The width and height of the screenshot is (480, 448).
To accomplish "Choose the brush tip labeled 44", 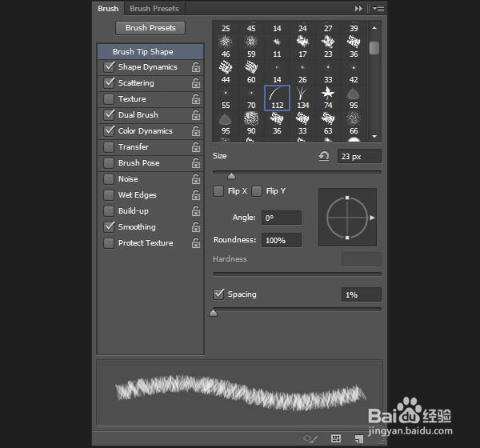I will click(x=226, y=72).
